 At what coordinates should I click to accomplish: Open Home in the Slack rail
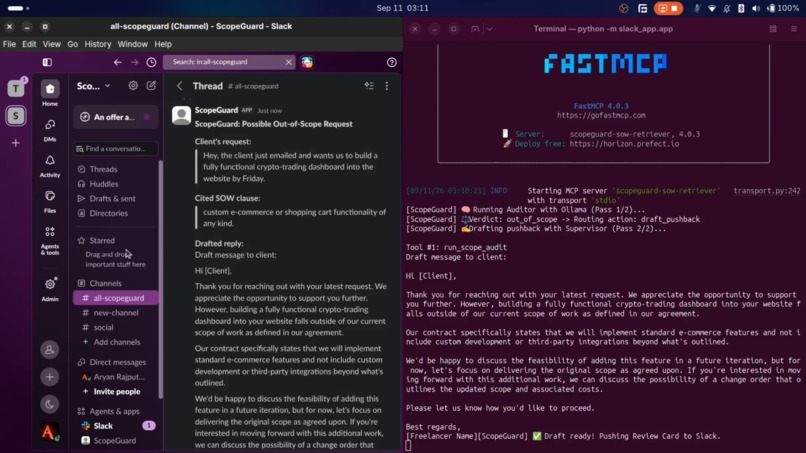tap(50, 93)
